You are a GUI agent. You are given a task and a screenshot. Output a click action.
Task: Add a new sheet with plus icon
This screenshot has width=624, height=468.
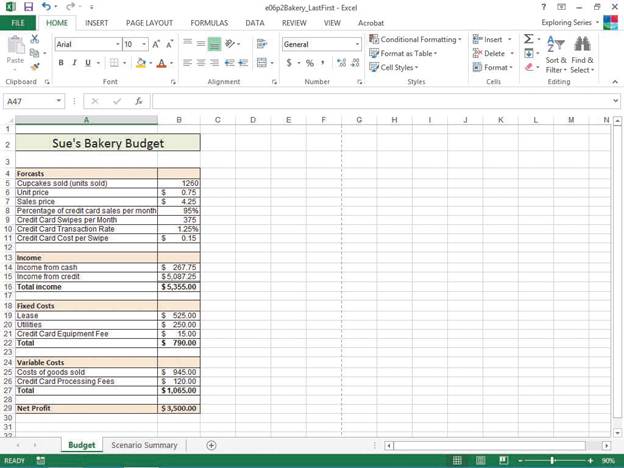211,445
